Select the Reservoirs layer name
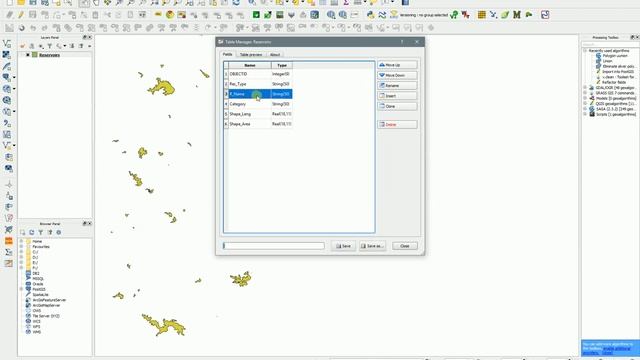The width and height of the screenshot is (640, 360). 49,55
